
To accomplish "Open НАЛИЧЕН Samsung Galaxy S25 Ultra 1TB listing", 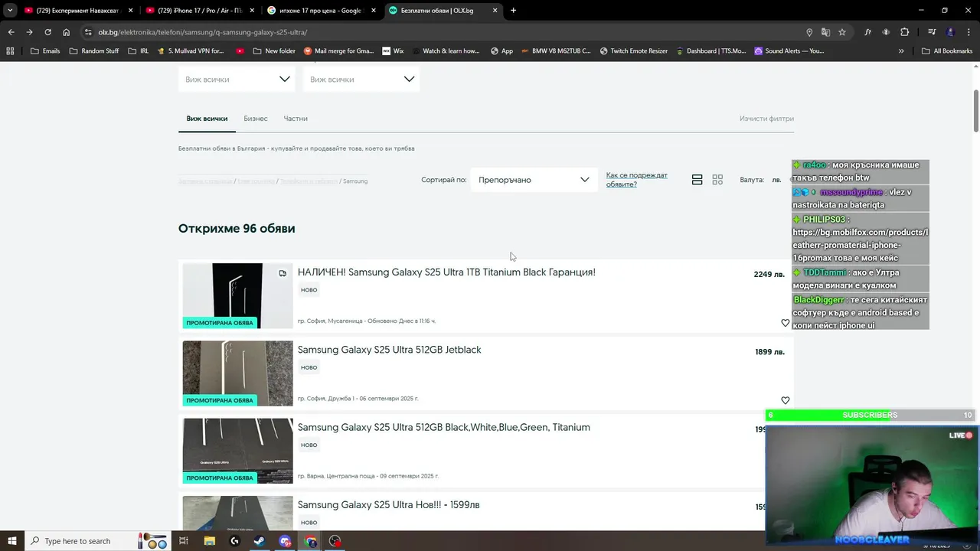I will click(x=446, y=272).
